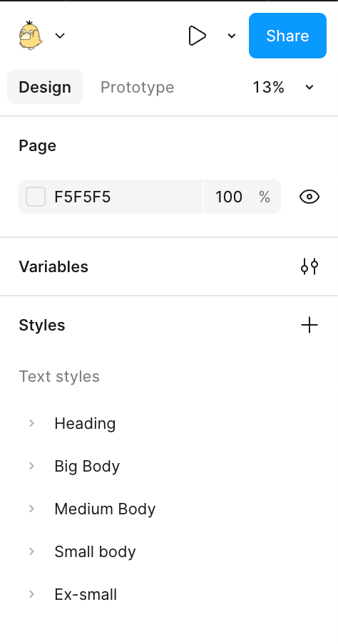
Task: Open the avatar dropdown arrow
Action: [60, 36]
